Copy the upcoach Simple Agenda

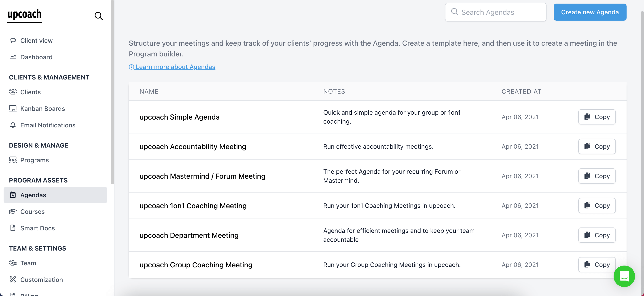pos(597,117)
